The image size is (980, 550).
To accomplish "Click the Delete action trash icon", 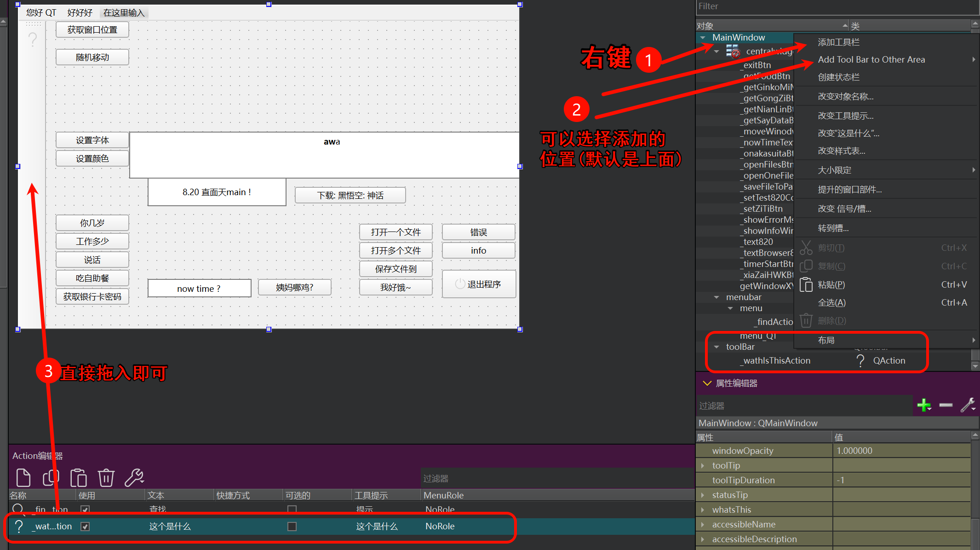I will (106, 477).
